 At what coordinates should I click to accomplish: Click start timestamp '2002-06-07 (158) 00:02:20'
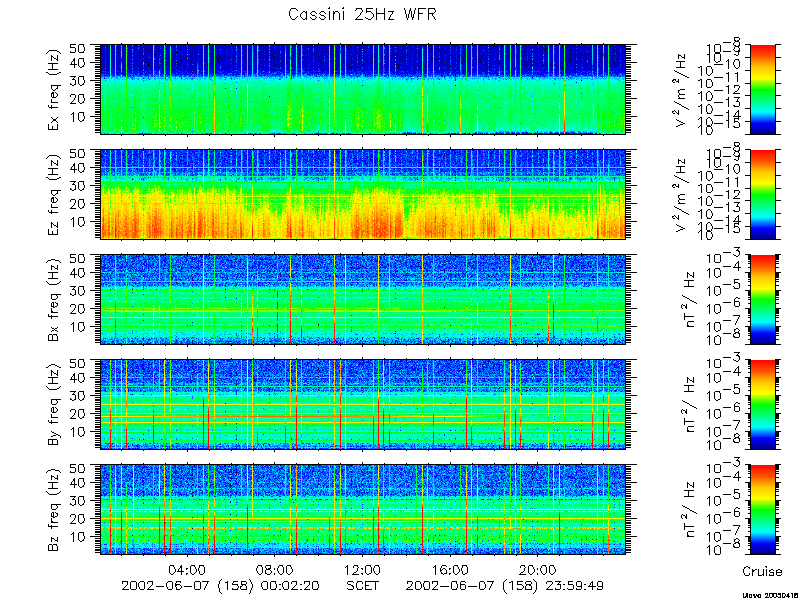click(220, 585)
